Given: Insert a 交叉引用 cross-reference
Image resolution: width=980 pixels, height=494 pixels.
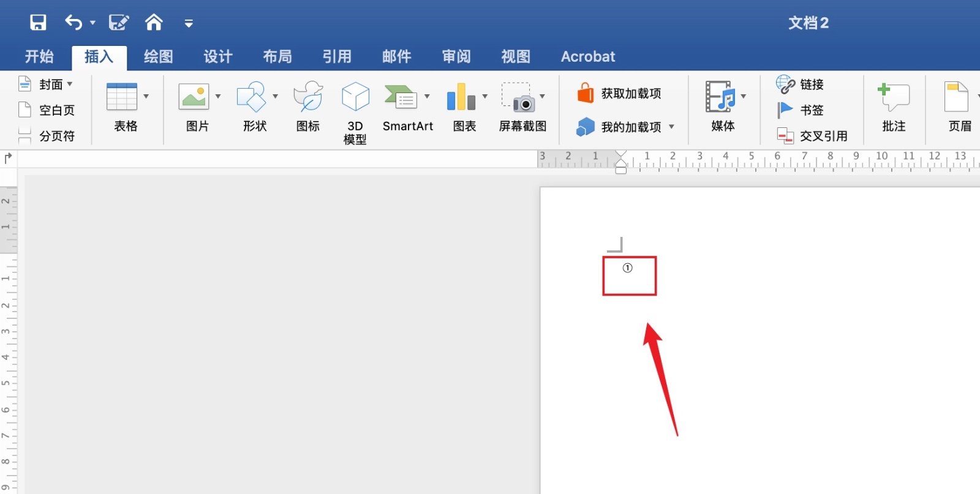Looking at the screenshot, I should point(812,136).
